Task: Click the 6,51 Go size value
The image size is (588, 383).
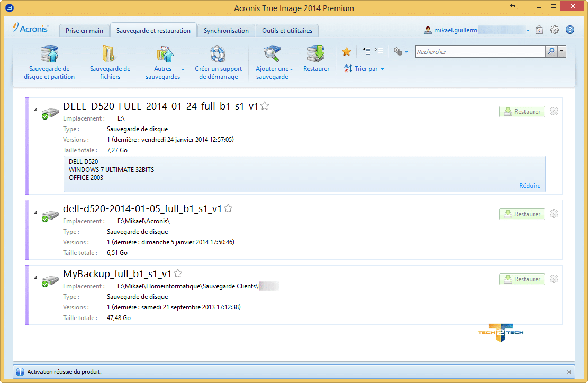Action: pos(117,253)
